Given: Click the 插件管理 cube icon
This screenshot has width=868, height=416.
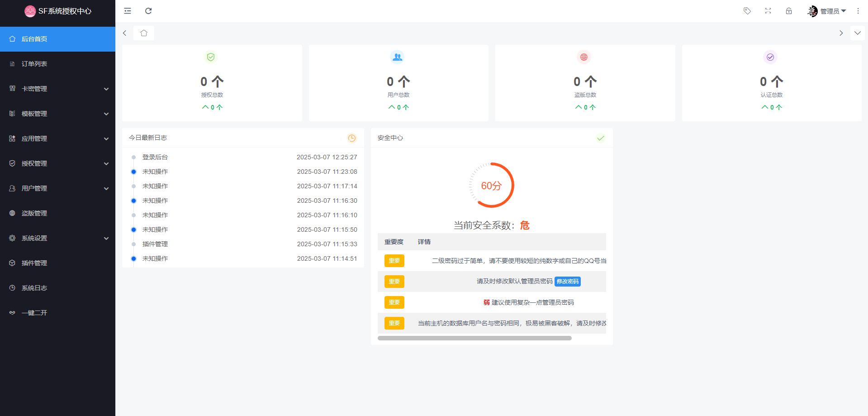Looking at the screenshot, I should 12,263.
